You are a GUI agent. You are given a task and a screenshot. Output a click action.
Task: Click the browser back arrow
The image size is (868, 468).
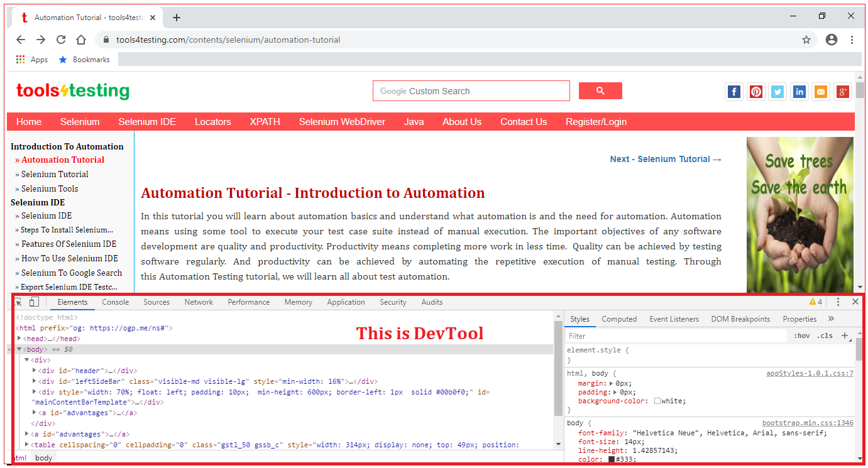pos(21,40)
